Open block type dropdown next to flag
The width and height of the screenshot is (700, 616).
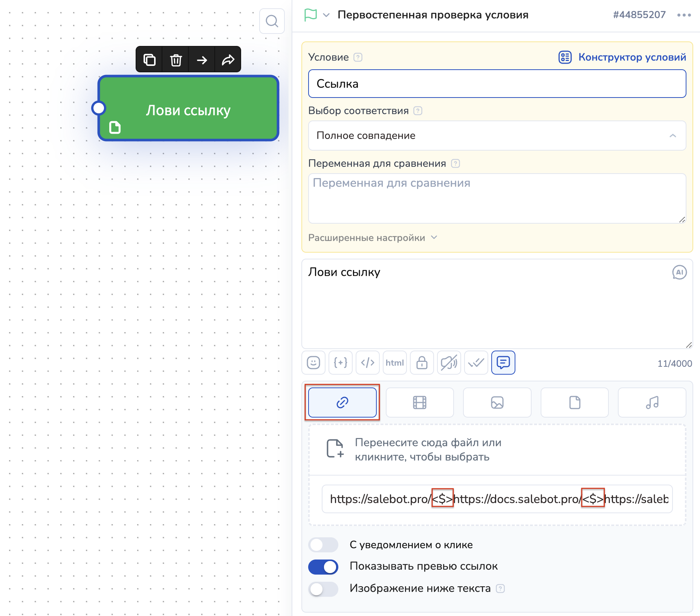coord(326,15)
